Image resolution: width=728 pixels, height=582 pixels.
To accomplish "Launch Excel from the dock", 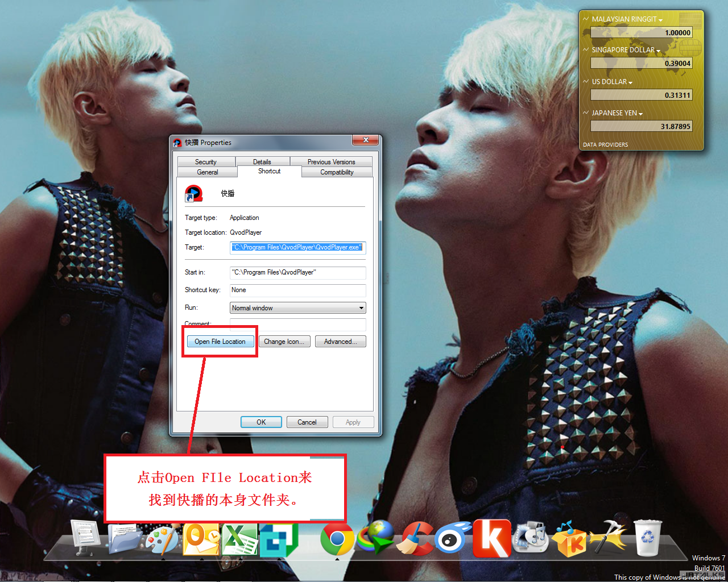I will (x=239, y=539).
